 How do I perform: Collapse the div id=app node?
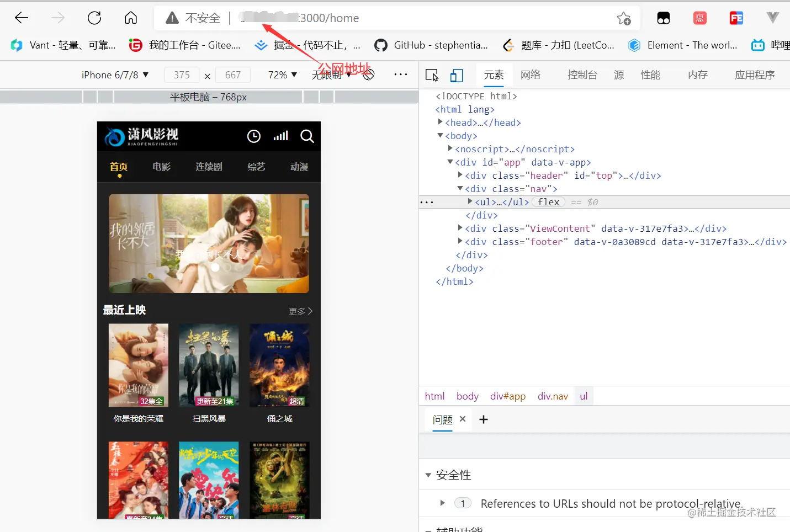pos(450,162)
